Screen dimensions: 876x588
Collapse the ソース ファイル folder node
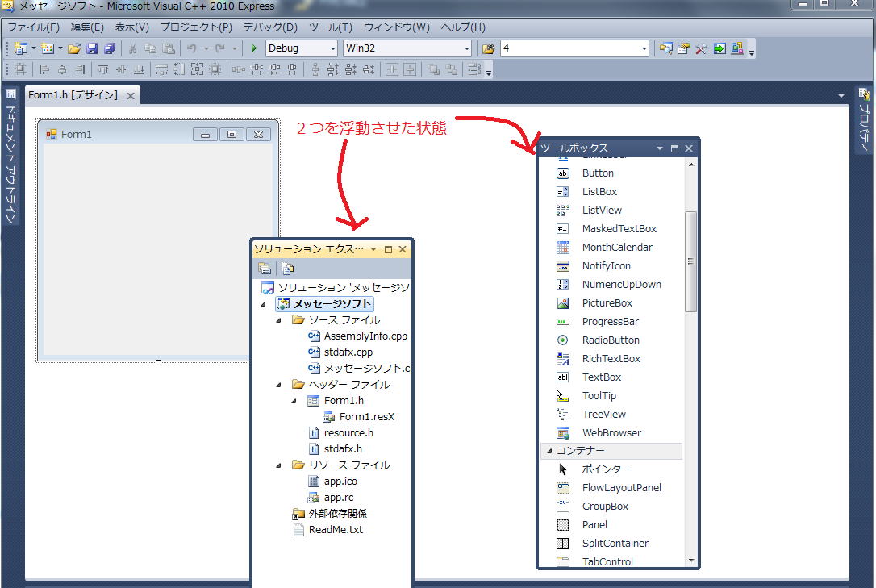tap(279, 320)
